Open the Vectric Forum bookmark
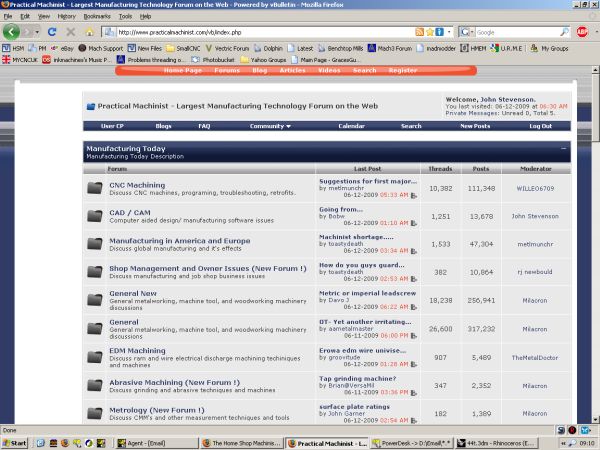The image size is (600, 450). point(227,49)
